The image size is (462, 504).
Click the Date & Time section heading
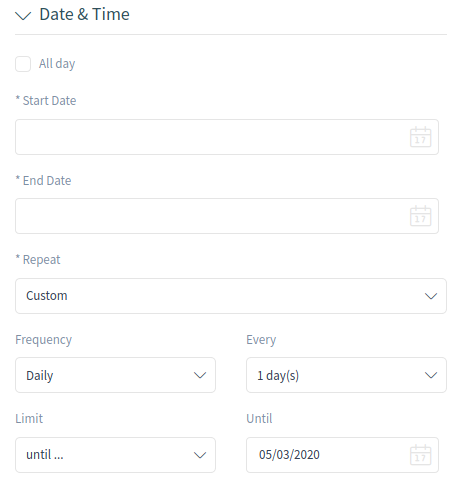pyautogui.click(x=84, y=14)
